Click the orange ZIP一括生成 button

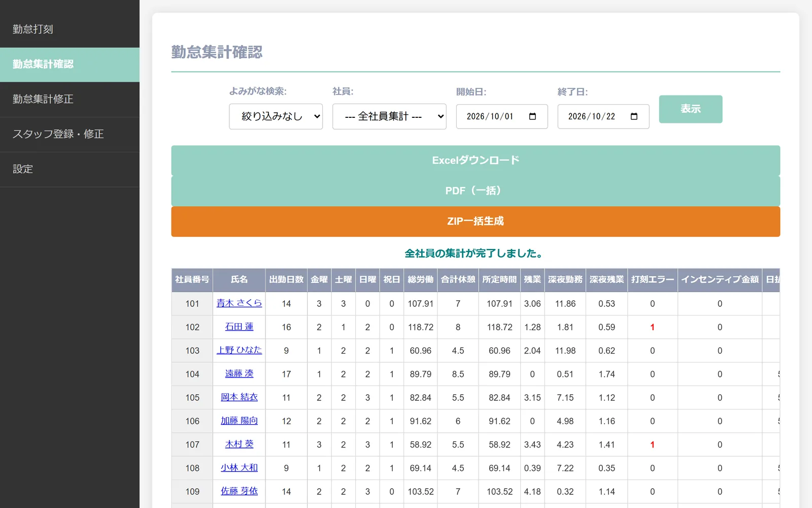point(476,221)
